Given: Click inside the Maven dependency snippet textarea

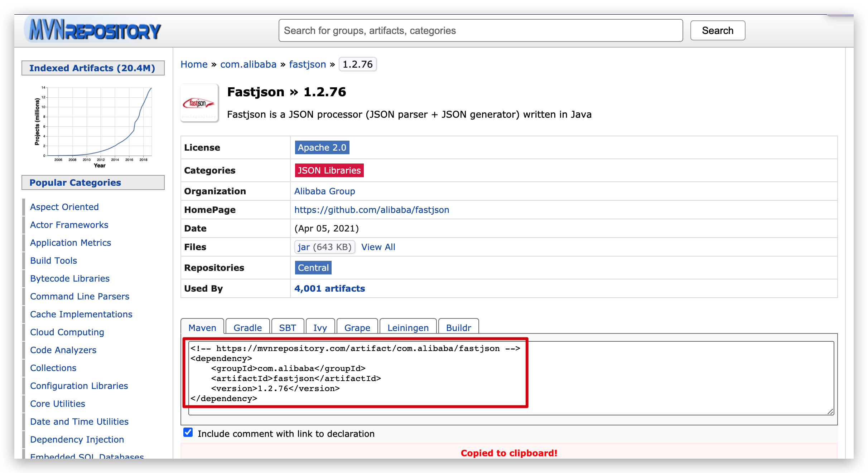Looking at the screenshot, I should click(x=511, y=378).
